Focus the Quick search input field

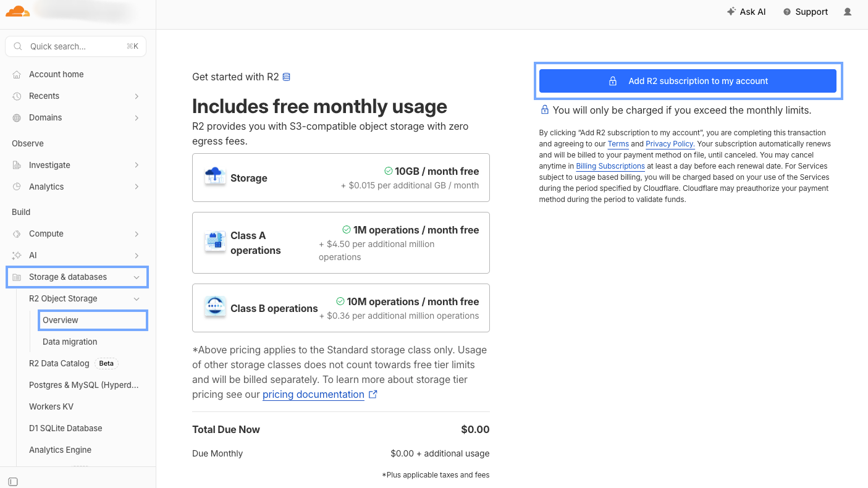coord(76,46)
